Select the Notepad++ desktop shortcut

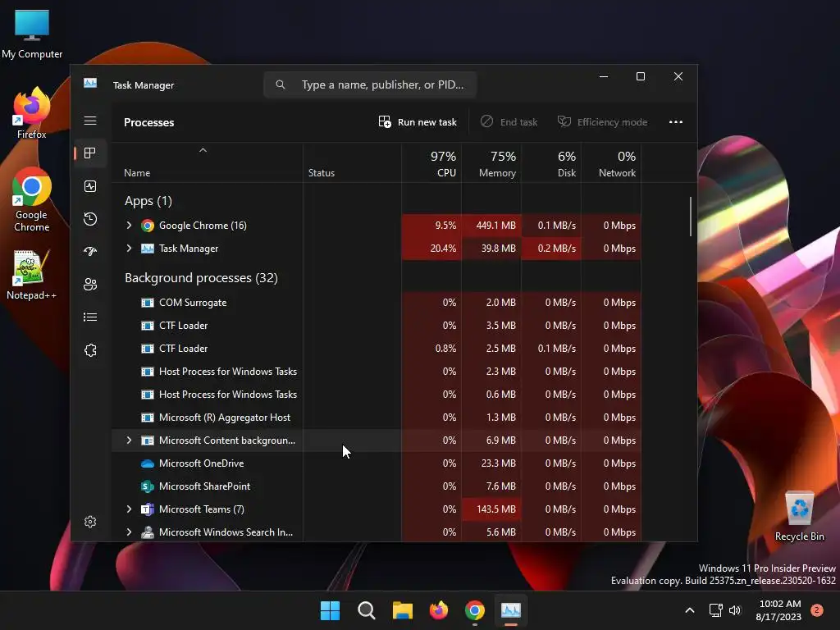31,275
